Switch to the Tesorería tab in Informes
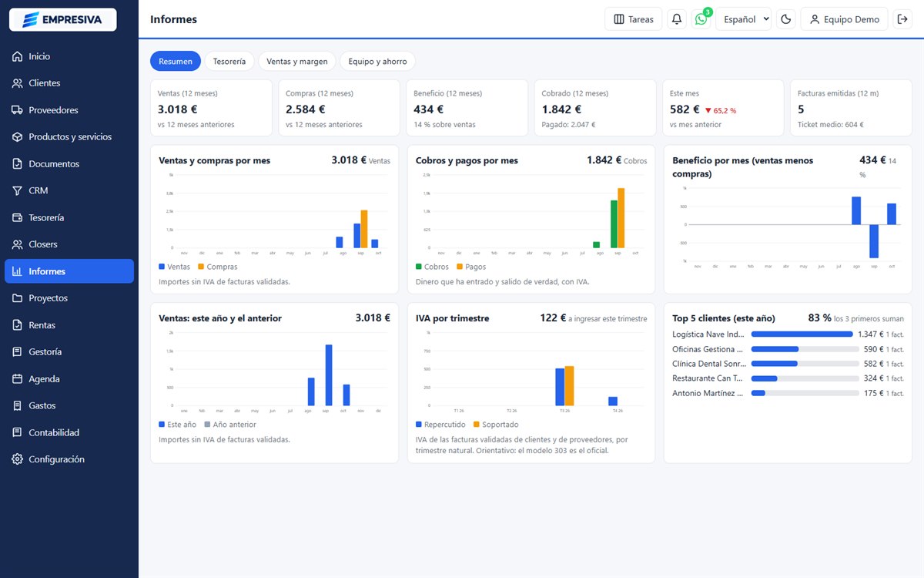 [x=229, y=61]
